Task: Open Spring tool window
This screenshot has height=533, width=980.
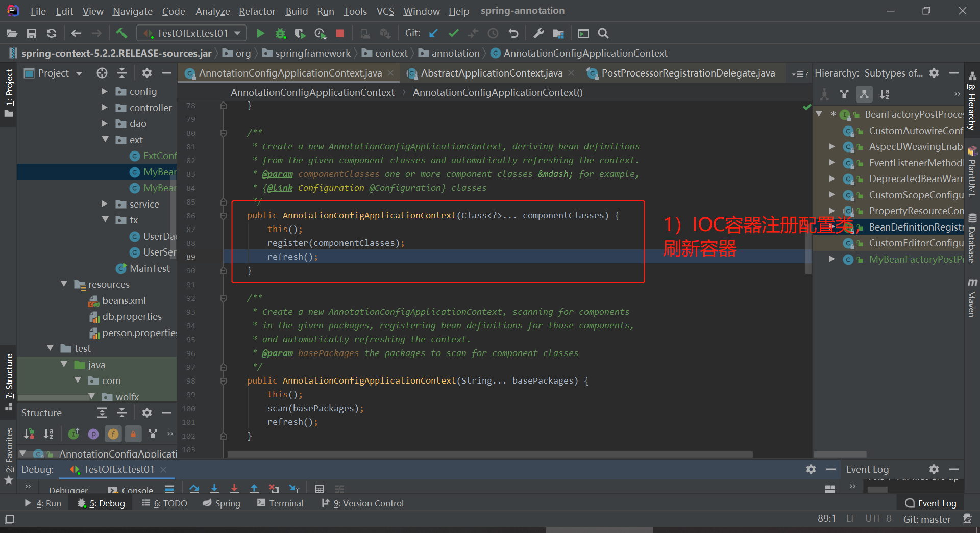Action: (x=222, y=503)
